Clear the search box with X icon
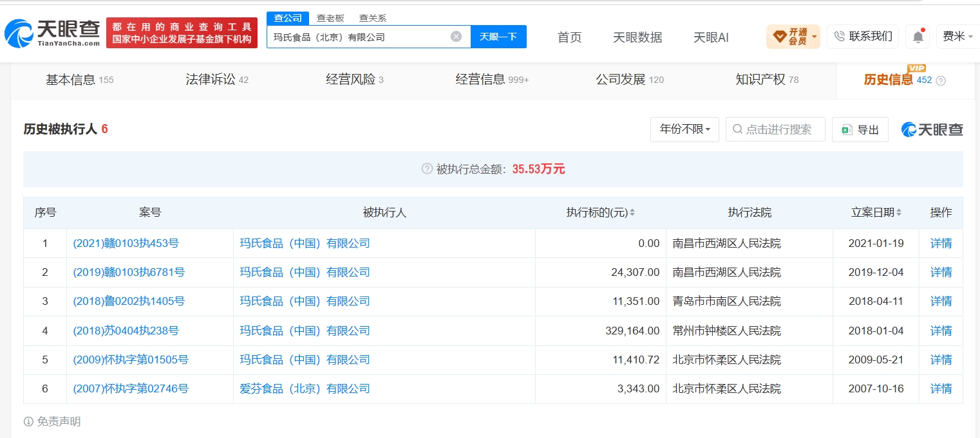980x438 pixels. [456, 37]
